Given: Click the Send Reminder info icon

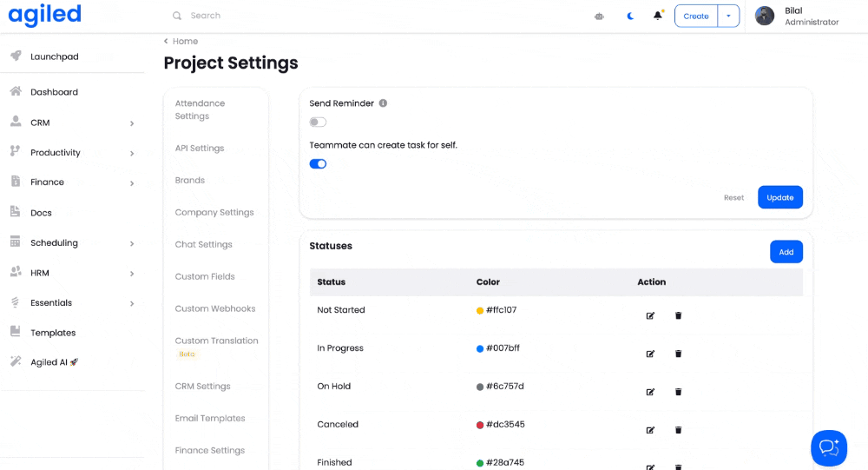Looking at the screenshot, I should click(x=383, y=103).
